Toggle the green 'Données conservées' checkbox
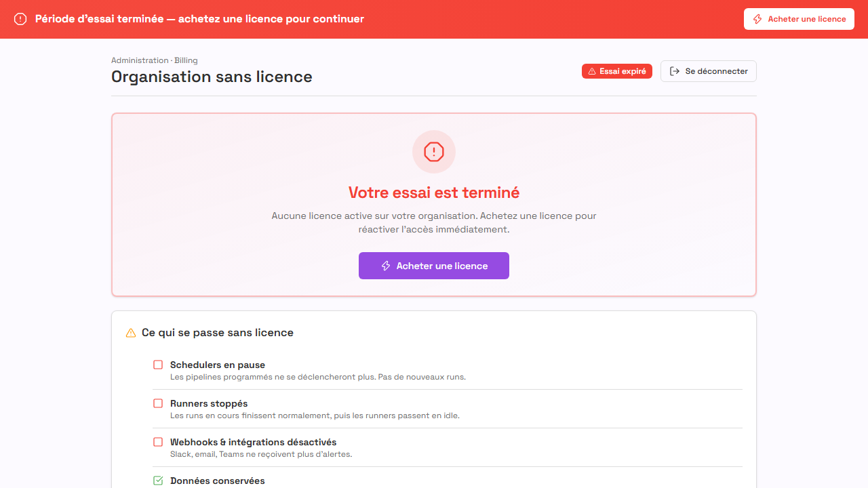This screenshot has width=868, height=488. point(158,481)
